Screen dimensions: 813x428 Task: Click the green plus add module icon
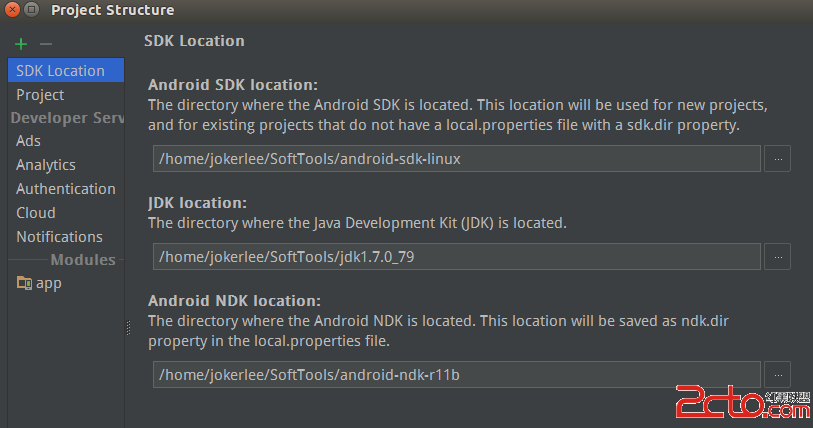pos(21,44)
